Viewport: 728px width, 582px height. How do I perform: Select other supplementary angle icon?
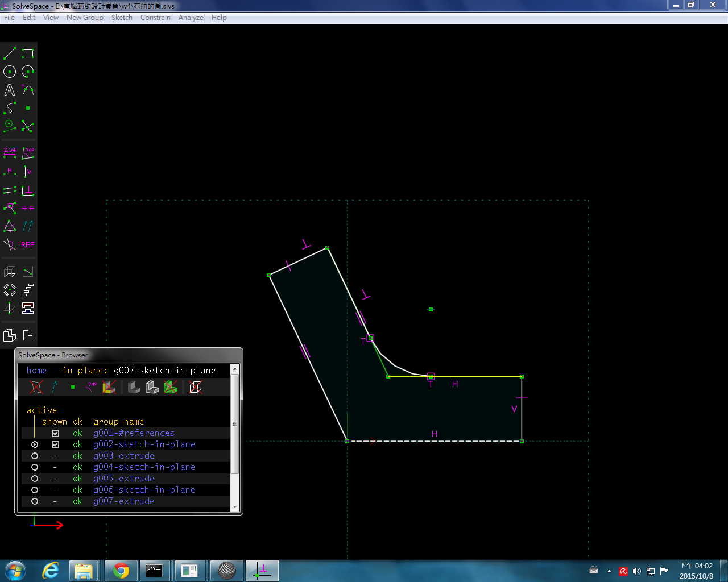pos(10,244)
